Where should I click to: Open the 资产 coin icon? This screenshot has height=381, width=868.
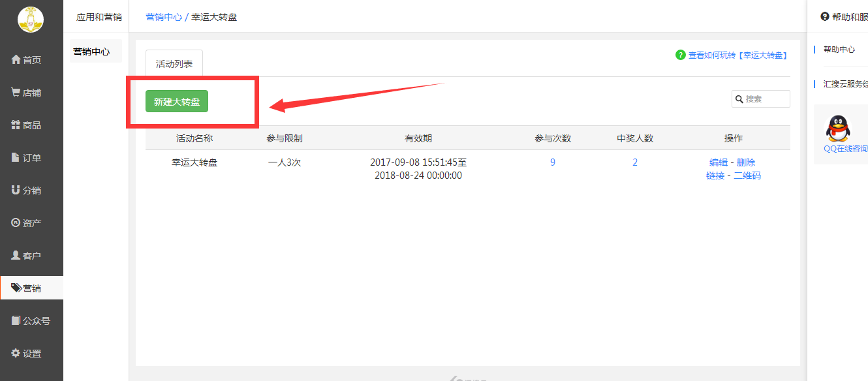[x=16, y=223]
